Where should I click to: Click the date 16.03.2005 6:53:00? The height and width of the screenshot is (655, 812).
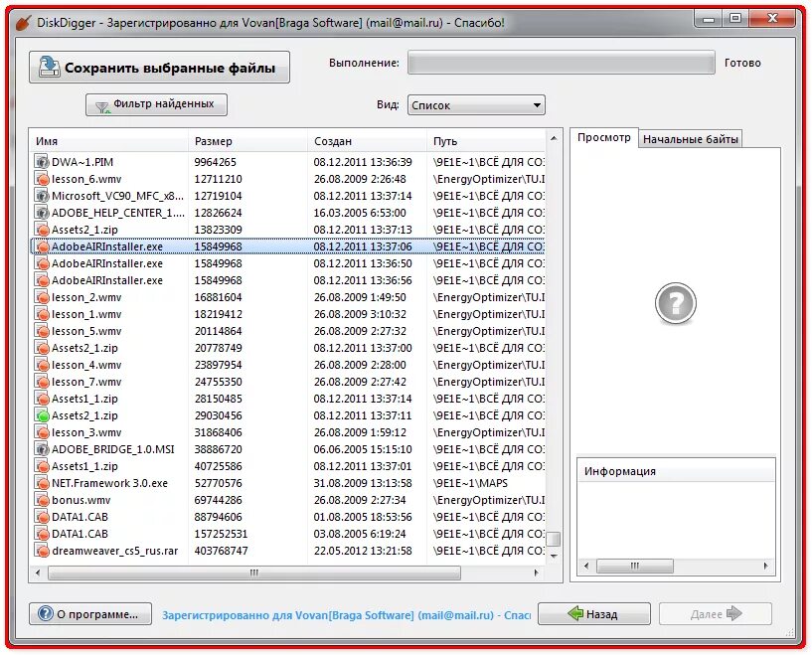coord(360,213)
